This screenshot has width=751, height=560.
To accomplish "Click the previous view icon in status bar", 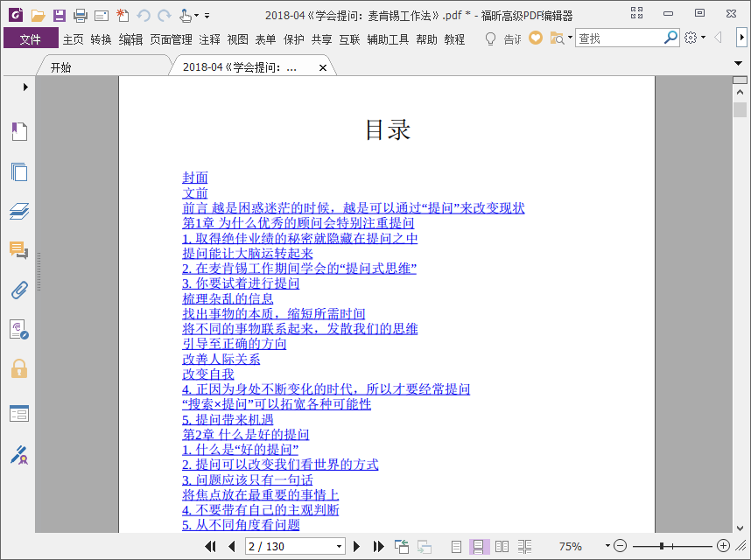I will pos(402,546).
